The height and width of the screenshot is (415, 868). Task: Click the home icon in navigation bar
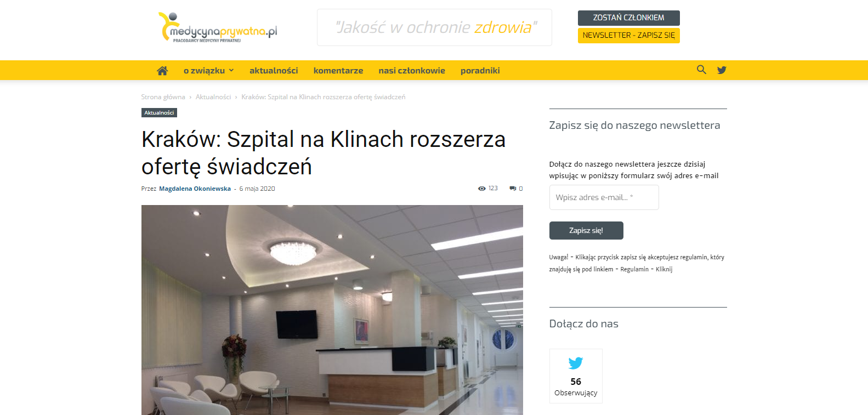pos(162,71)
